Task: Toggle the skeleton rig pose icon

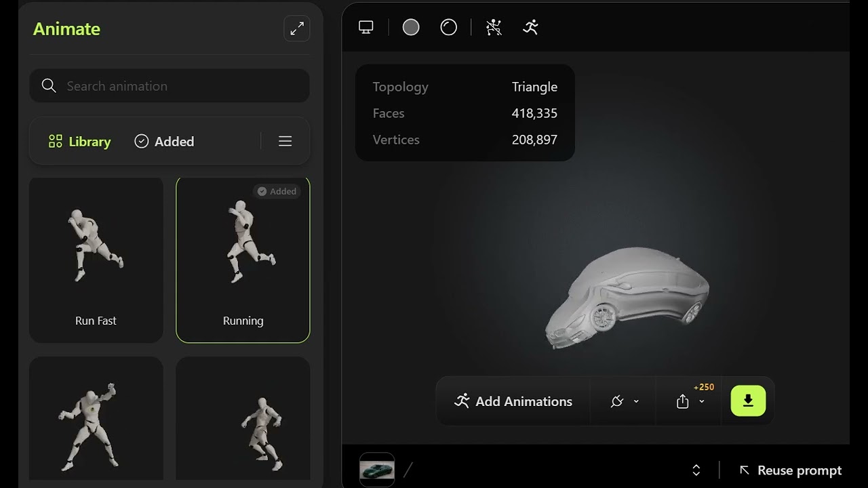Action: 494,27
